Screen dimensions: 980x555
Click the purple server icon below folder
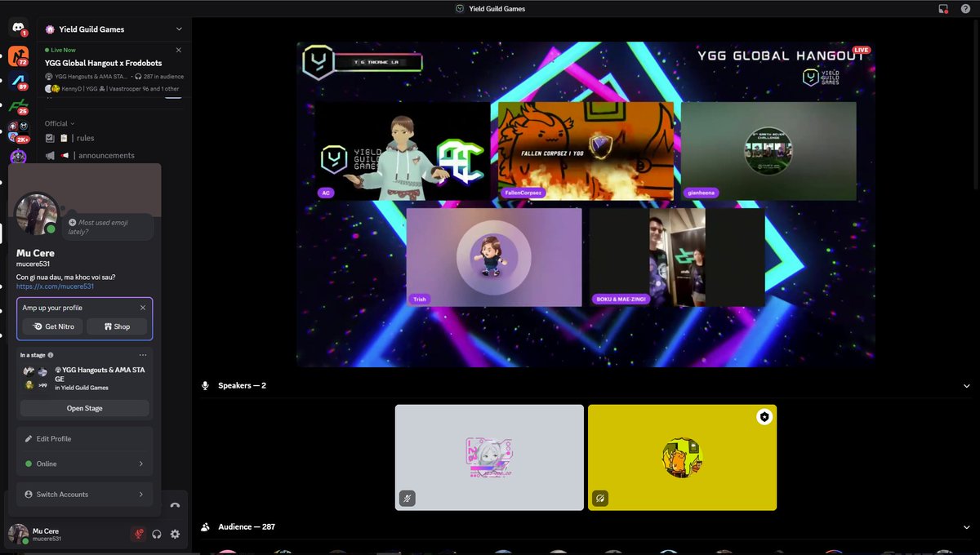click(18, 157)
